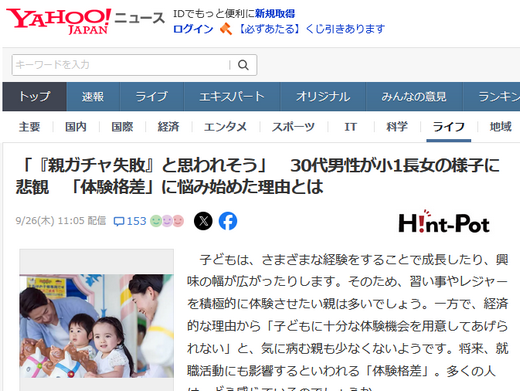Open the ログイン link
Image resolution: width=520 pixels, height=391 pixels.
pos(193,29)
